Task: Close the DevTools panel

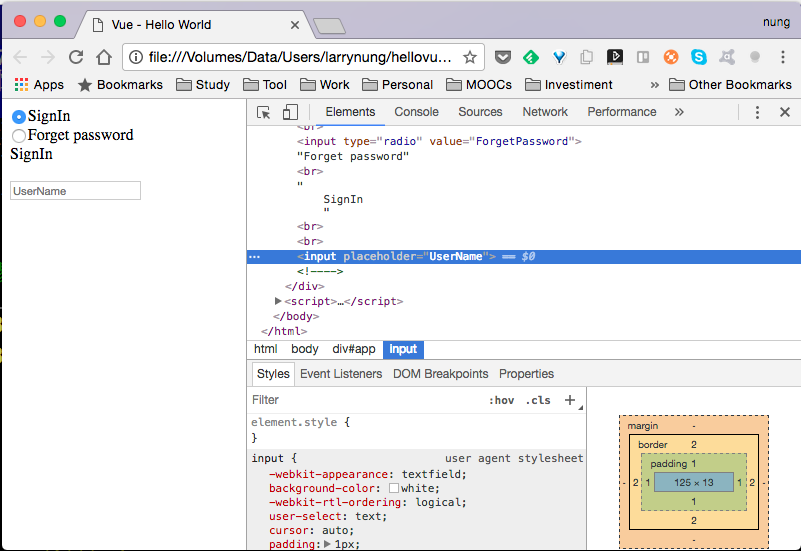Action: point(785,112)
